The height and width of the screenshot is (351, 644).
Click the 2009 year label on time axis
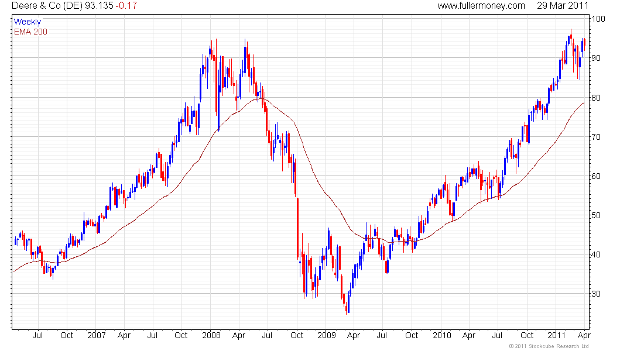[327, 335]
